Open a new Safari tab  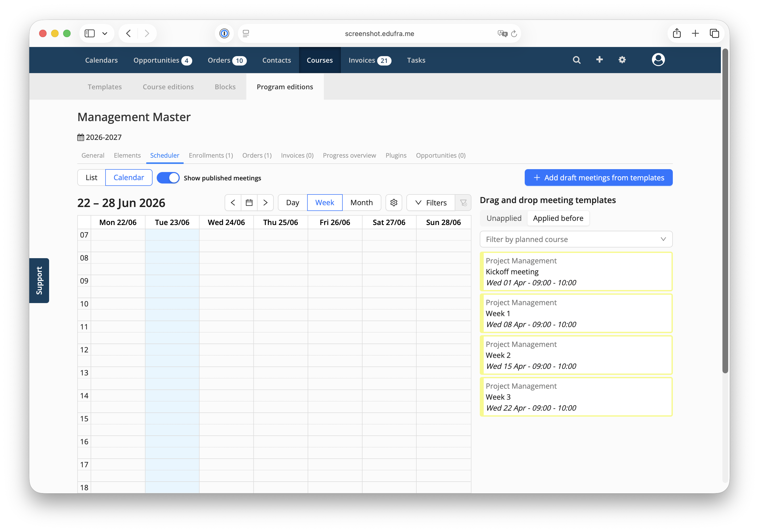696,33
